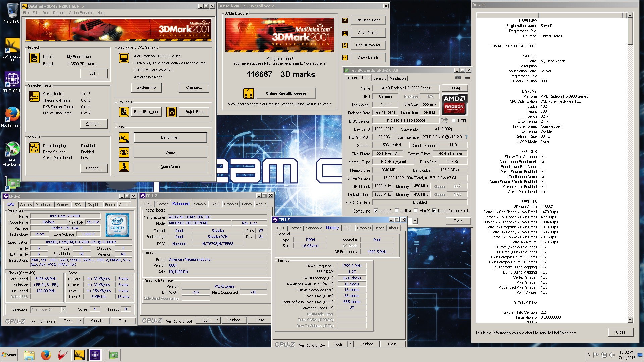This screenshot has width=644, height=362.
Task: Switch to the Sensors tab in GPU-Z
Action: (380, 78)
